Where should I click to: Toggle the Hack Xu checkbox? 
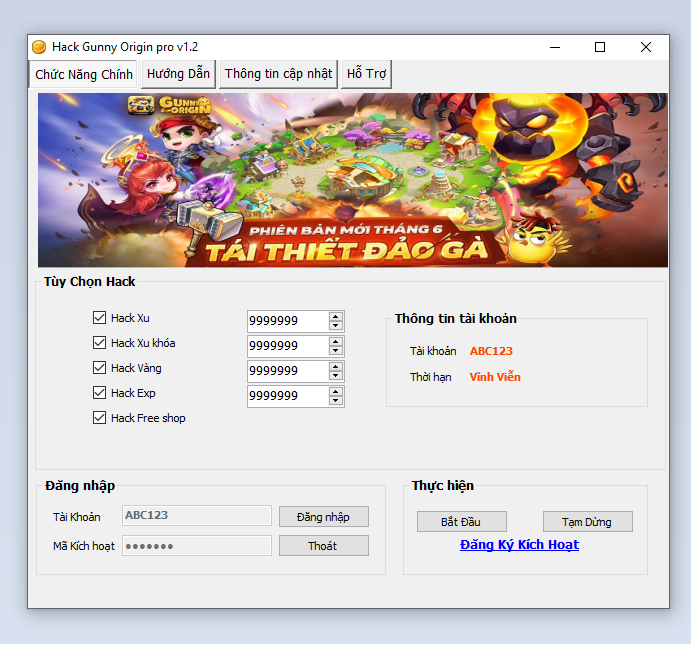pos(99,318)
